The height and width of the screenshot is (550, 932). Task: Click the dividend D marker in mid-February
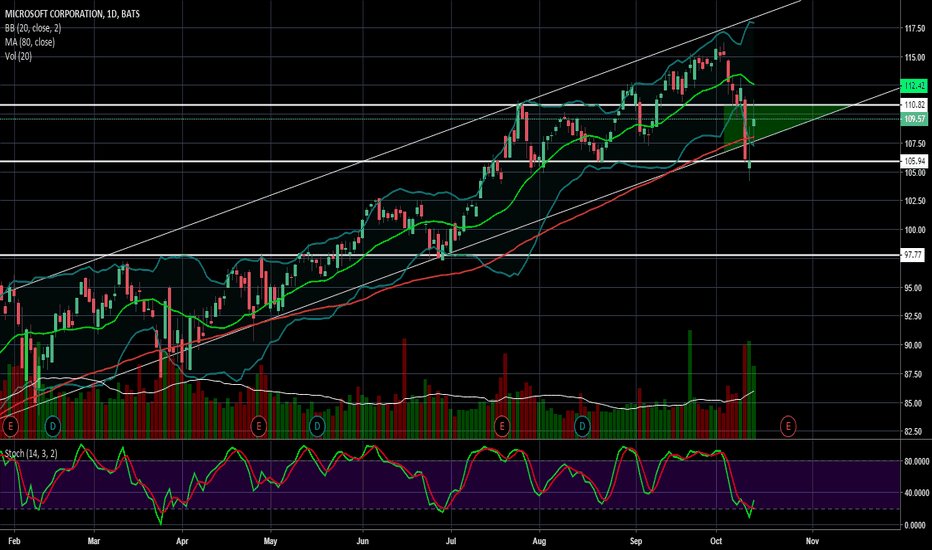pos(53,426)
